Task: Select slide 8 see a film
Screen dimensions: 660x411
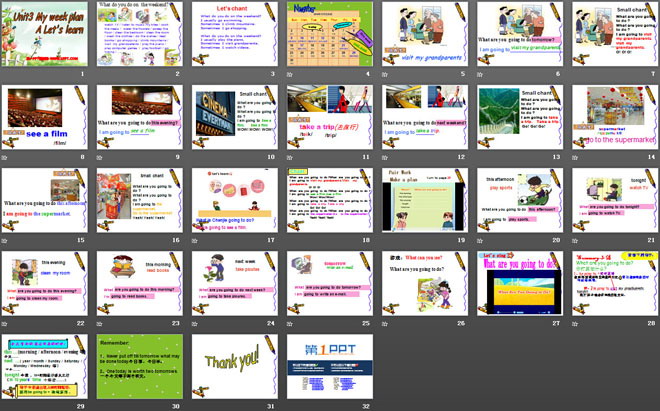Action: [45, 117]
